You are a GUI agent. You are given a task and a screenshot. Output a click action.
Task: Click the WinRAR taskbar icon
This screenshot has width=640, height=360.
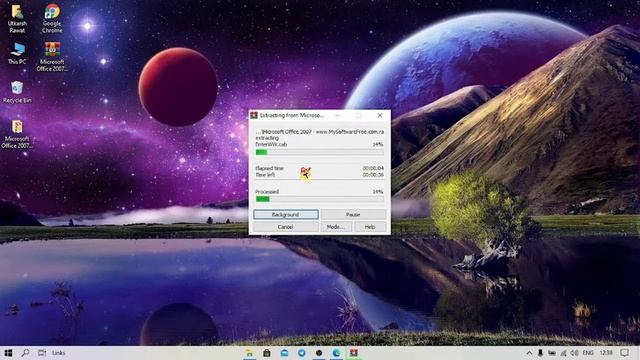pos(354,353)
